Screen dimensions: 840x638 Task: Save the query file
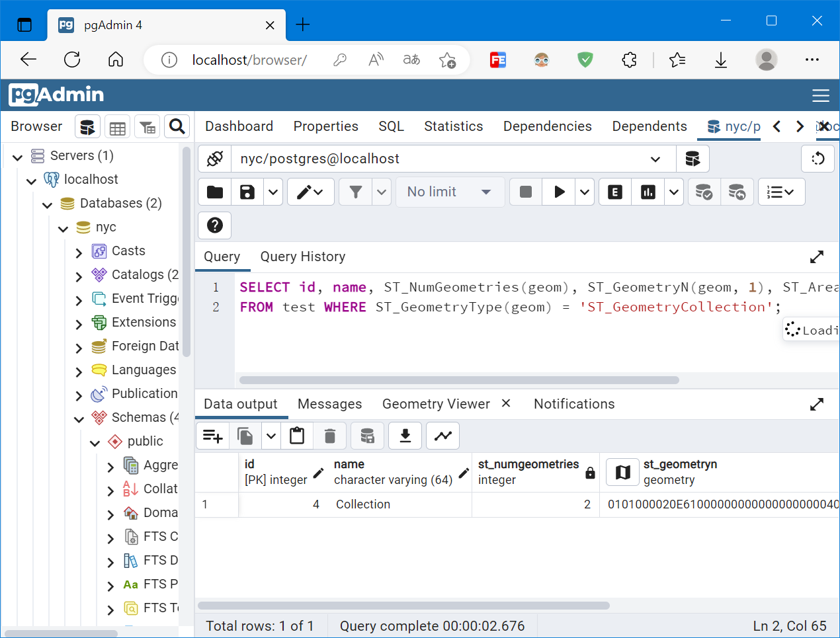pyautogui.click(x=247, y=192)
